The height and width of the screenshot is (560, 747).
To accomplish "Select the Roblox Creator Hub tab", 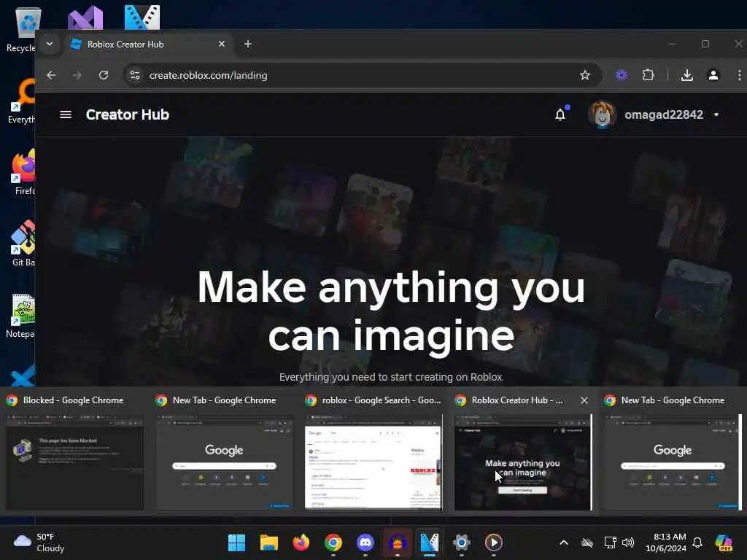I will click(147, 44).
